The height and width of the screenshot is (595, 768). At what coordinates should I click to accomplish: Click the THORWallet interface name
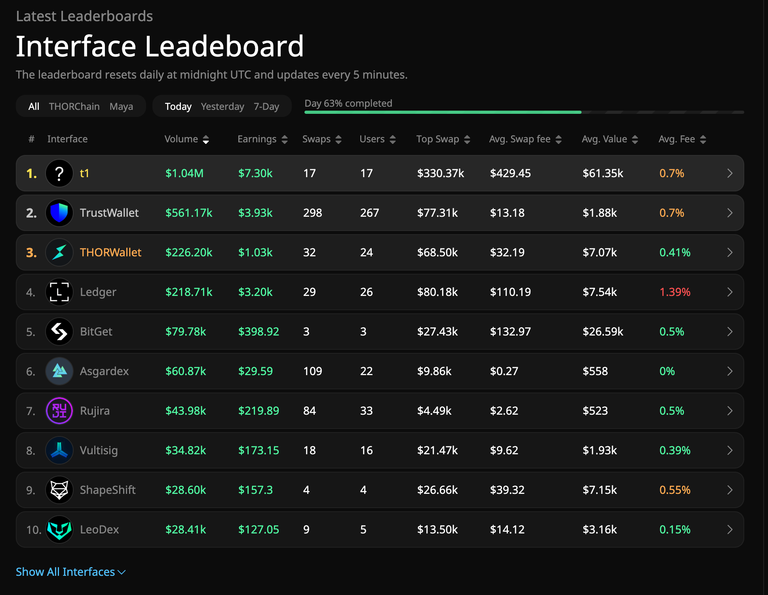coord(110,253)
